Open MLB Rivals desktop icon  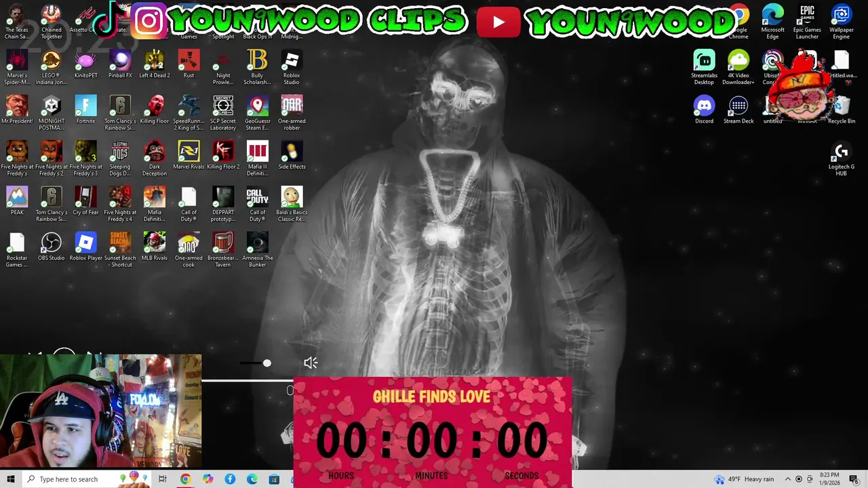(155, 247)
